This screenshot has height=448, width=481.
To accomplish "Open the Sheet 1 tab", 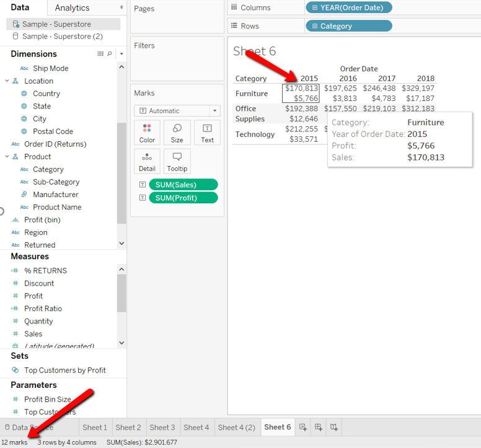I will pos(95,427).
